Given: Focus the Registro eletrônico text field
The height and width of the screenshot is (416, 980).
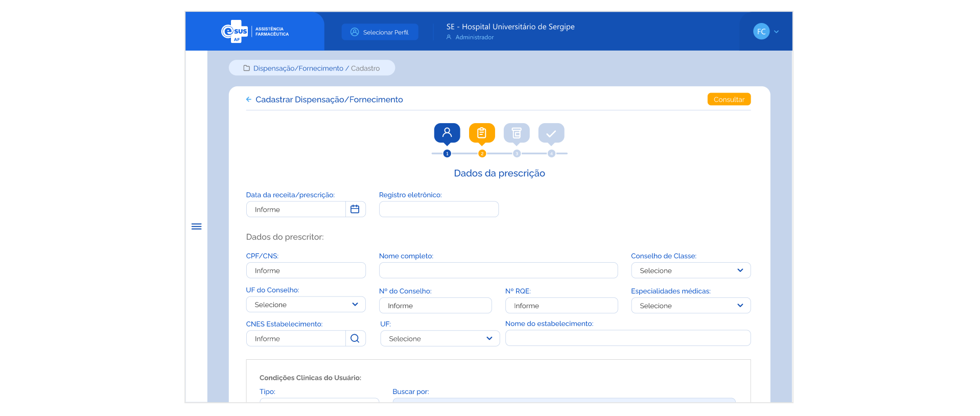Looking at the screenshot, I should click(438, 210).
